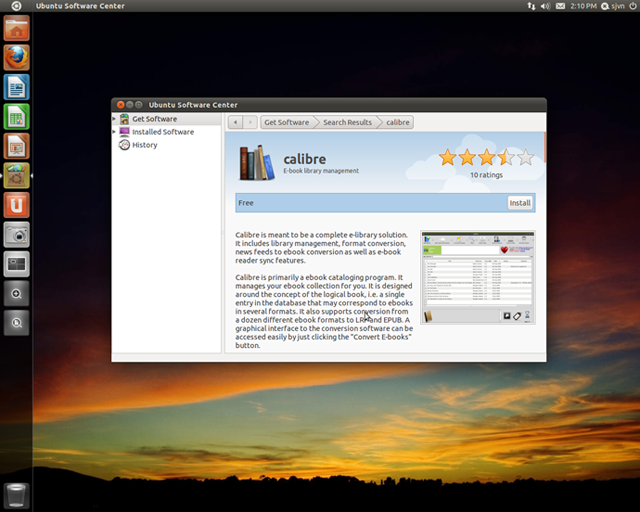This screenshot has height=512, width=640.
Task: Open LibreOffice Calc spreadsheet launcher icon
Action: pos(16,116)
